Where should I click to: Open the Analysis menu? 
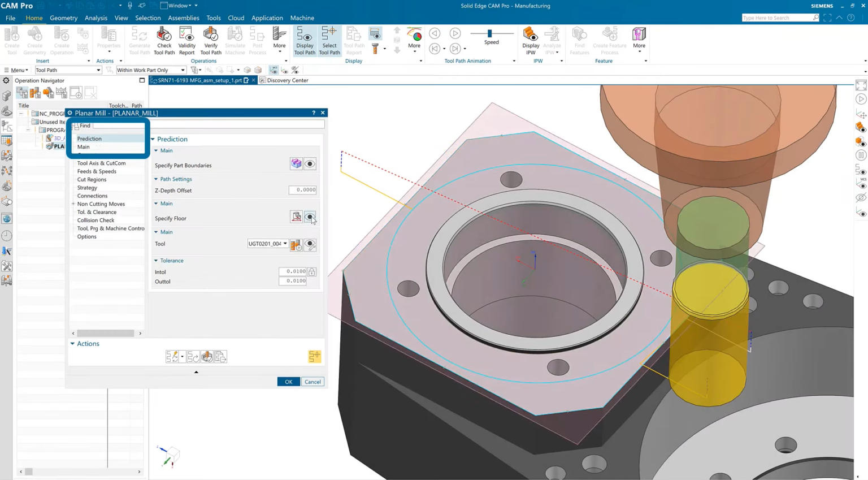tap(96, 18)
